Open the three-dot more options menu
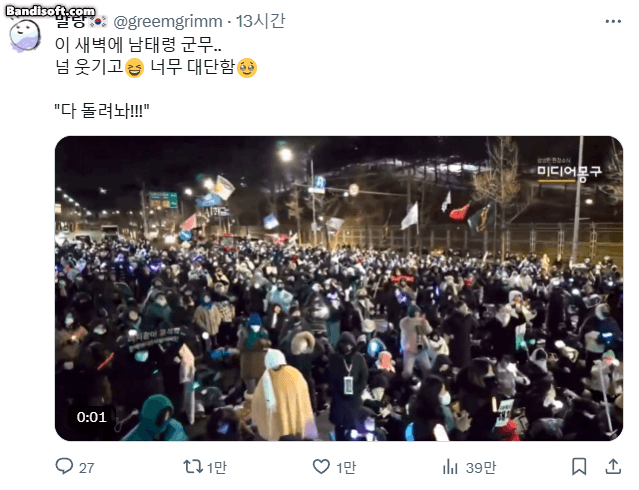 point(613,22)
